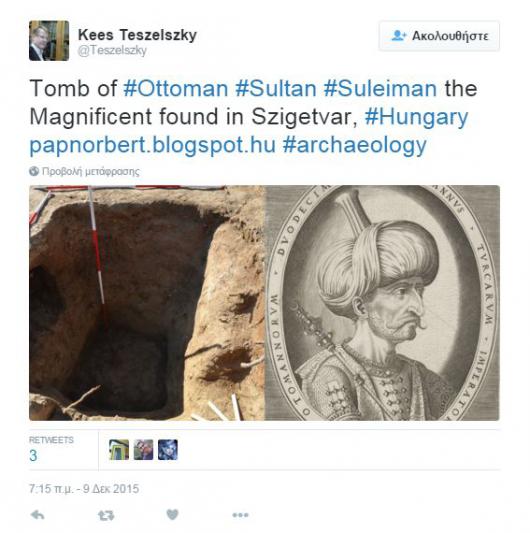The image size is (530, 533).
Task: Click the Ακολουθήστε follow button
Action: [439, 36]
